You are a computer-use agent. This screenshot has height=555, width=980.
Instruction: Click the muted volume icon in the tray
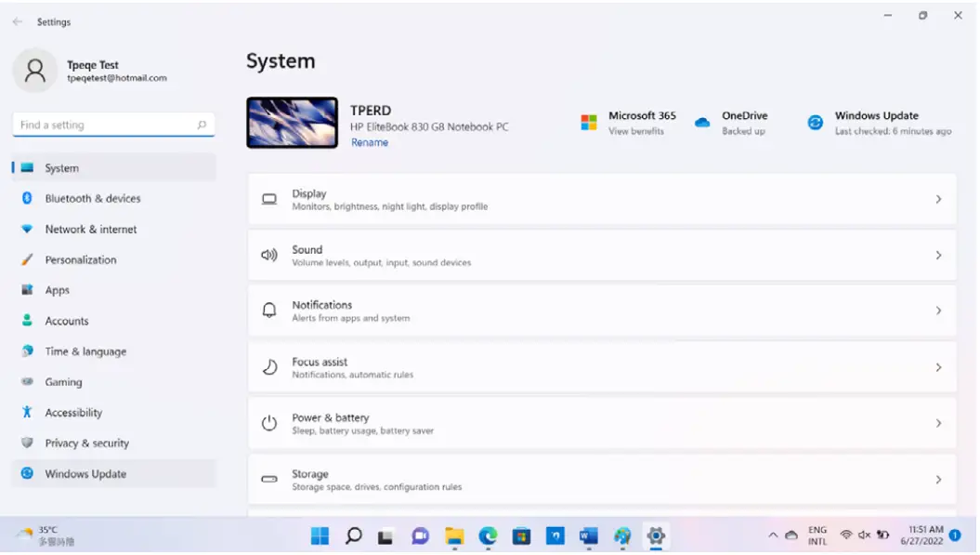coord(864,535)
